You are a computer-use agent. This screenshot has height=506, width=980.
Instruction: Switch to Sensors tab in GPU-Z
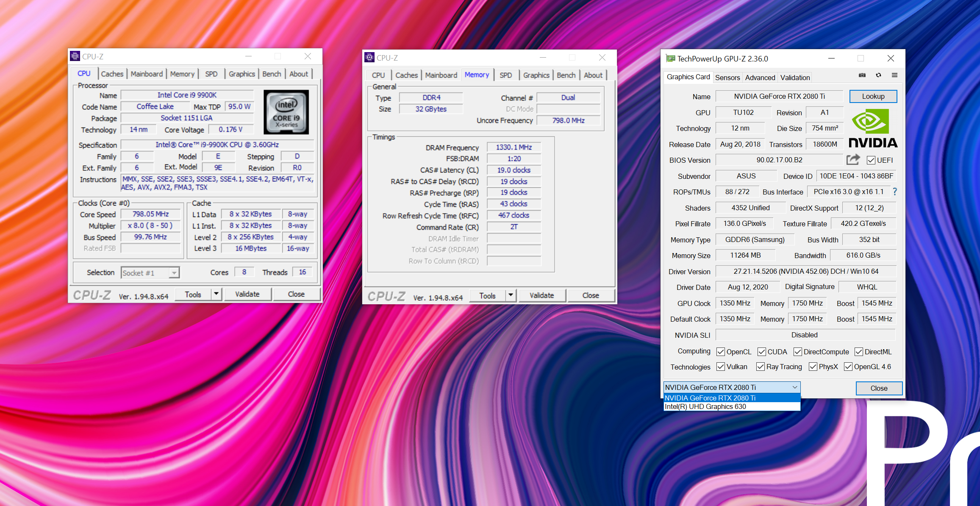coord(727,78)
